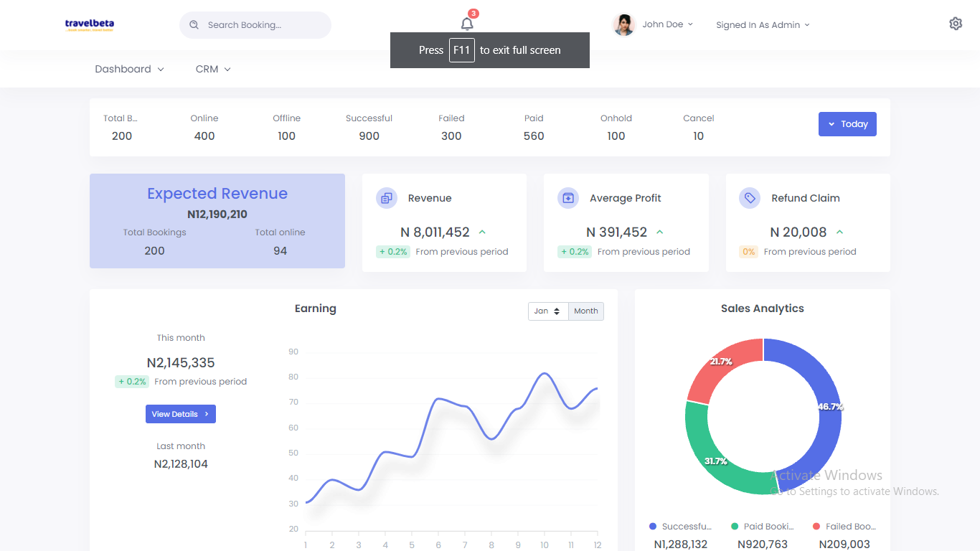980x551 pixels.
Task: Open settings via the gear icon
Action: click(x=955, y=24)
